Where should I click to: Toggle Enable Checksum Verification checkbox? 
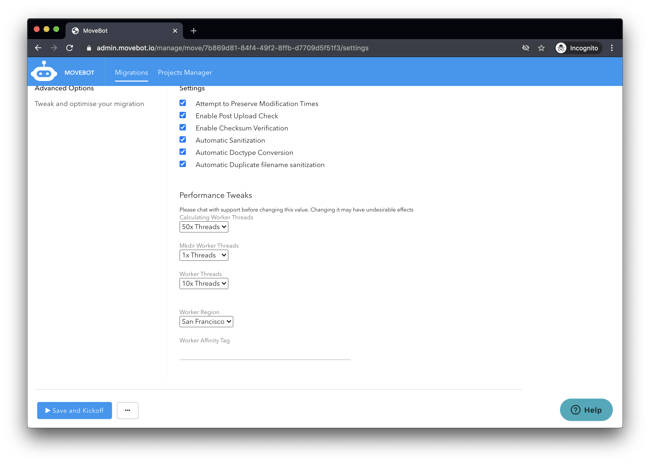[183, 128]
